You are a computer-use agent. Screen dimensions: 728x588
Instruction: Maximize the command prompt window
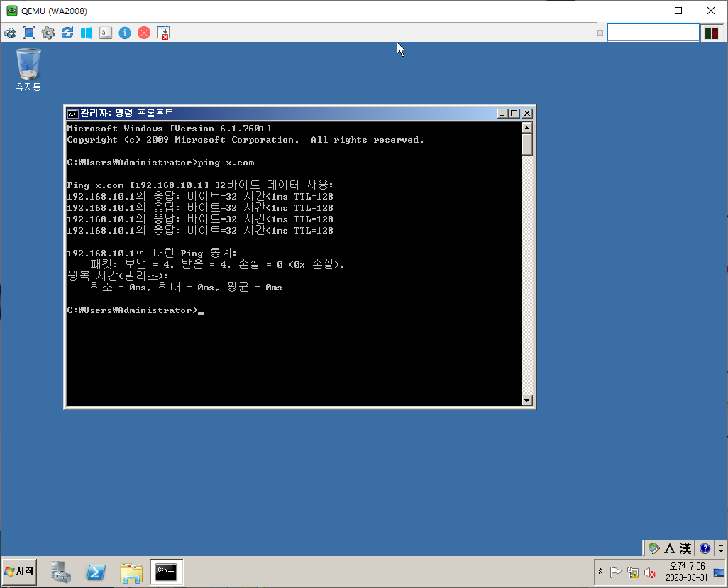[514, 114]
